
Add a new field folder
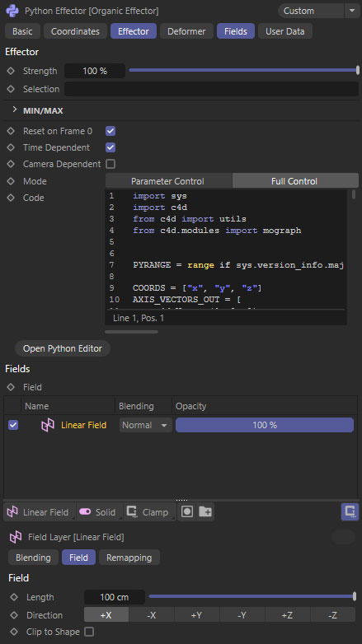205,511
